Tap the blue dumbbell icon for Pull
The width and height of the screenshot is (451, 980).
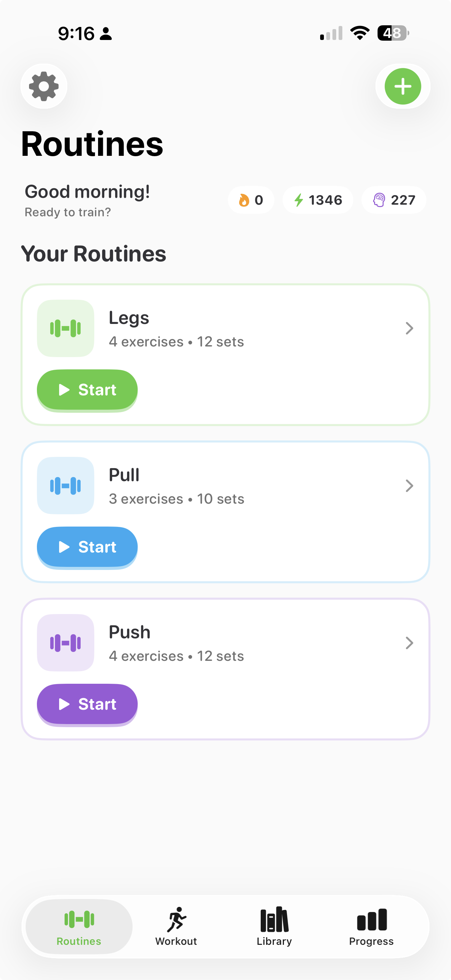(65, 486)
